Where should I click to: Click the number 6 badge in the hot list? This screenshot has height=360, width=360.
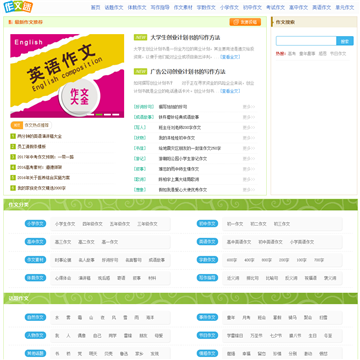click(13, 188)
